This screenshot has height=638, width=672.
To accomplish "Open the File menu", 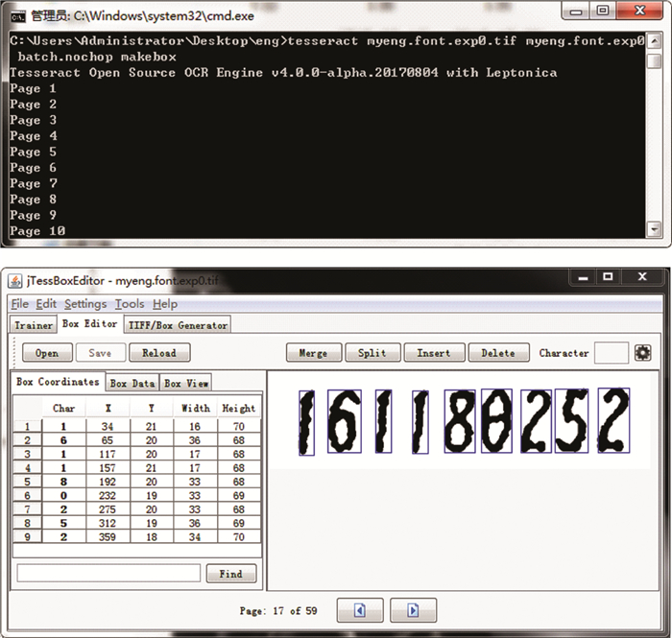I will pos(20,304).
